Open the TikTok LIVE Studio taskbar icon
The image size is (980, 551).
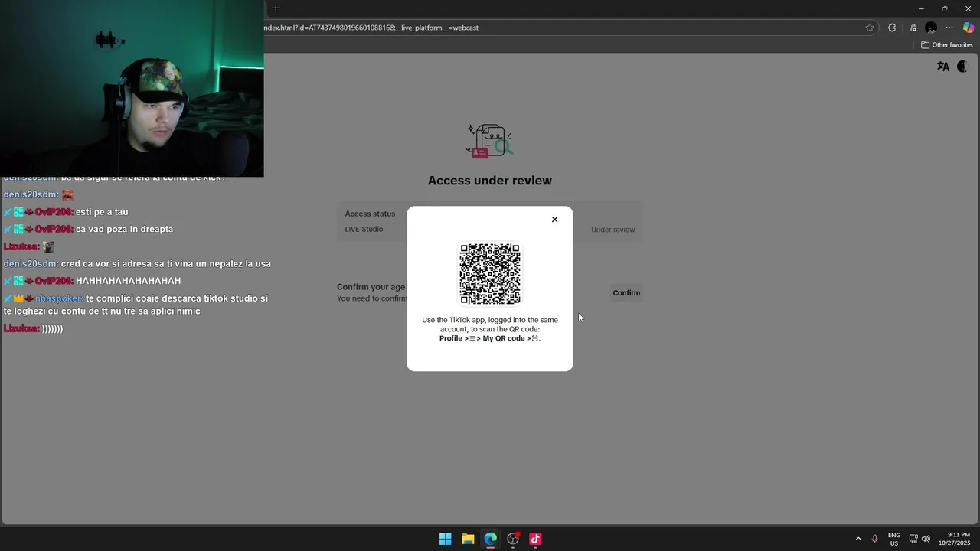click(535, 539)
